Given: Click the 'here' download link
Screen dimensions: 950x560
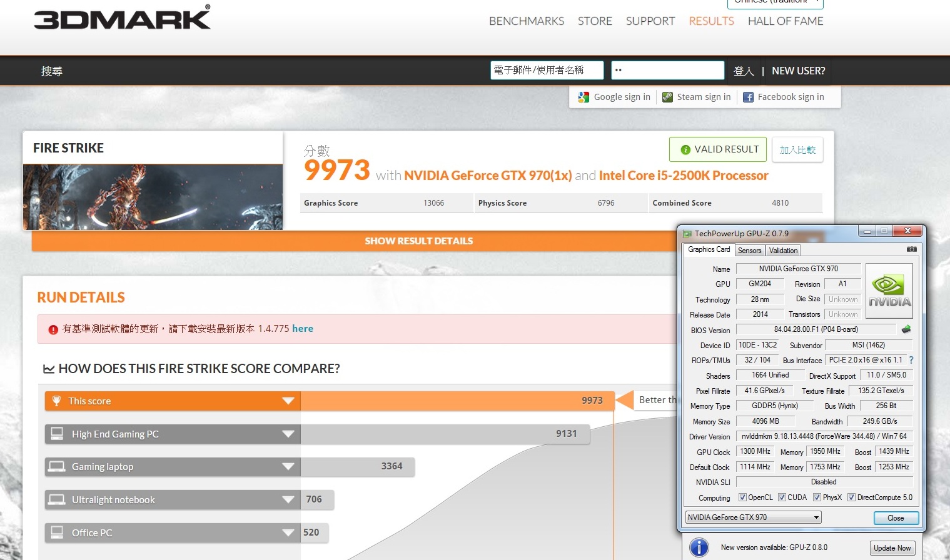Looking at the screenshot, I should coord(303,329).
